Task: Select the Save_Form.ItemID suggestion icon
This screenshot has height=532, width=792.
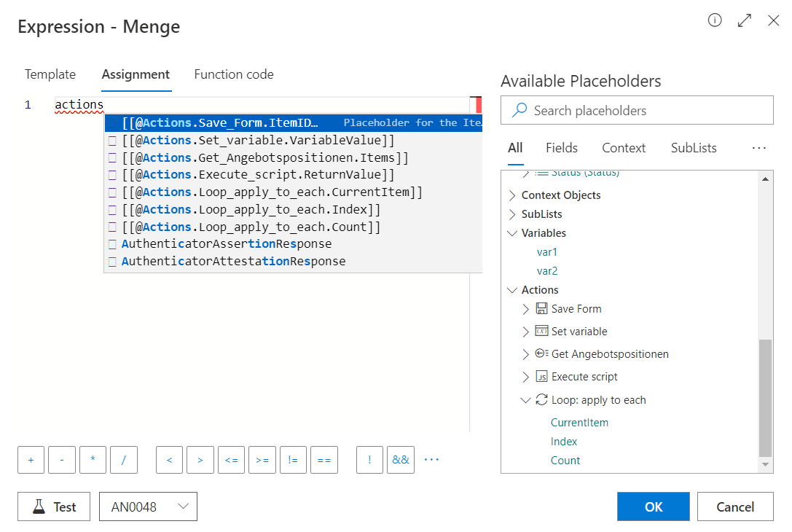Action: tap(113, 122)
